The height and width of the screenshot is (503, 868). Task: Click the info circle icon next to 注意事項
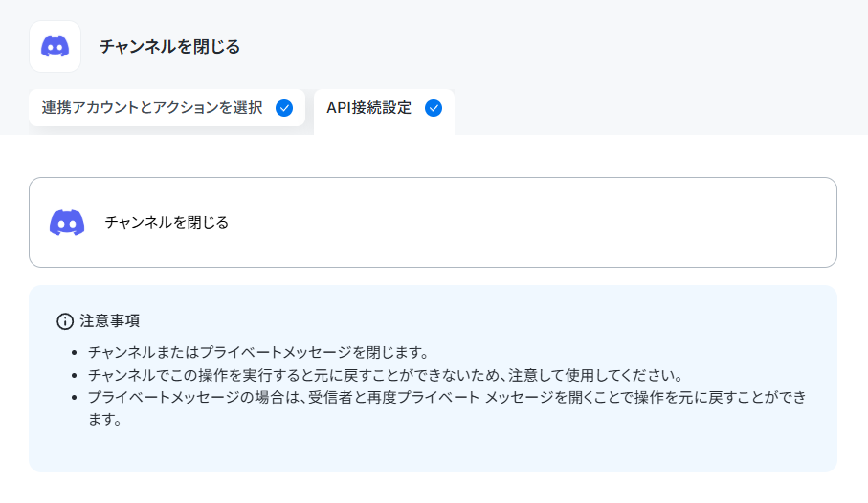pos(65,321)
